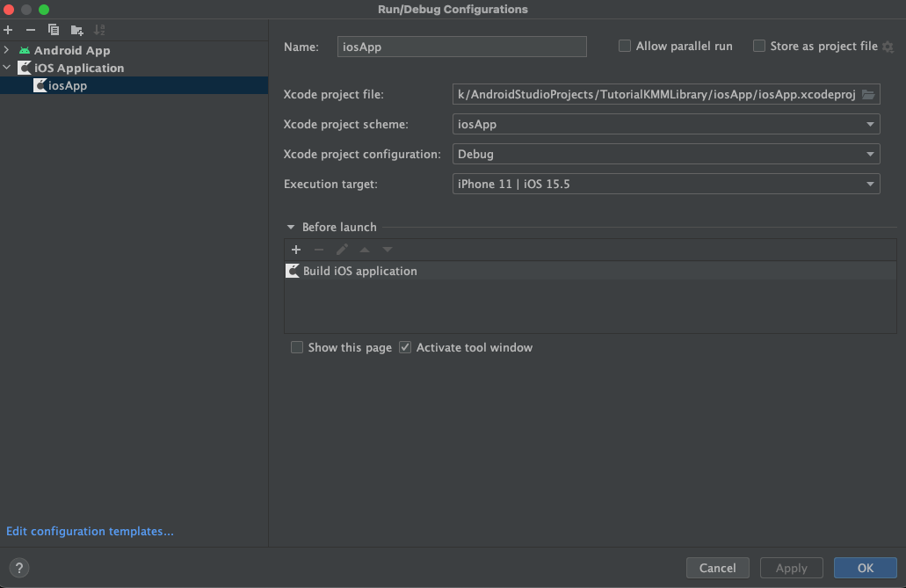Click inside the Name input field
The width and height of the screenshot is (906, 588).
pos(461,46)
